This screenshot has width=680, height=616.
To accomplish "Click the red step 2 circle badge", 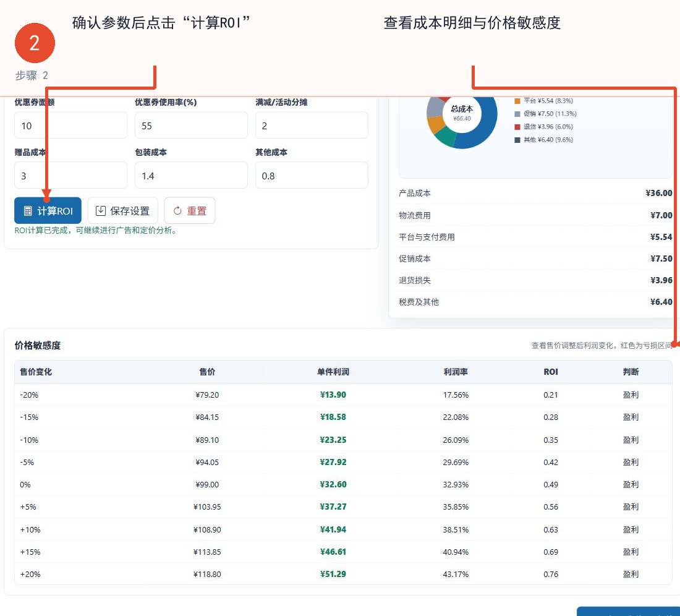I will click(x=35, y=43).
